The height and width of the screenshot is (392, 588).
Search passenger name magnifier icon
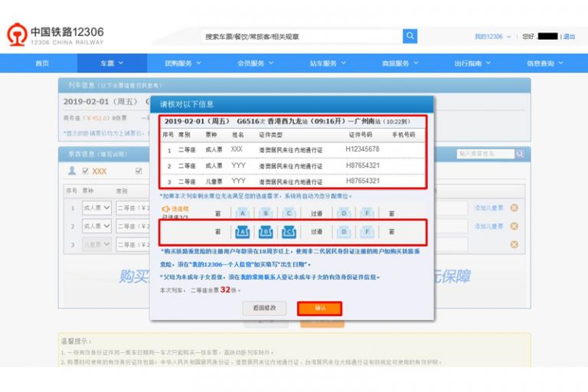tap(521, 154)
